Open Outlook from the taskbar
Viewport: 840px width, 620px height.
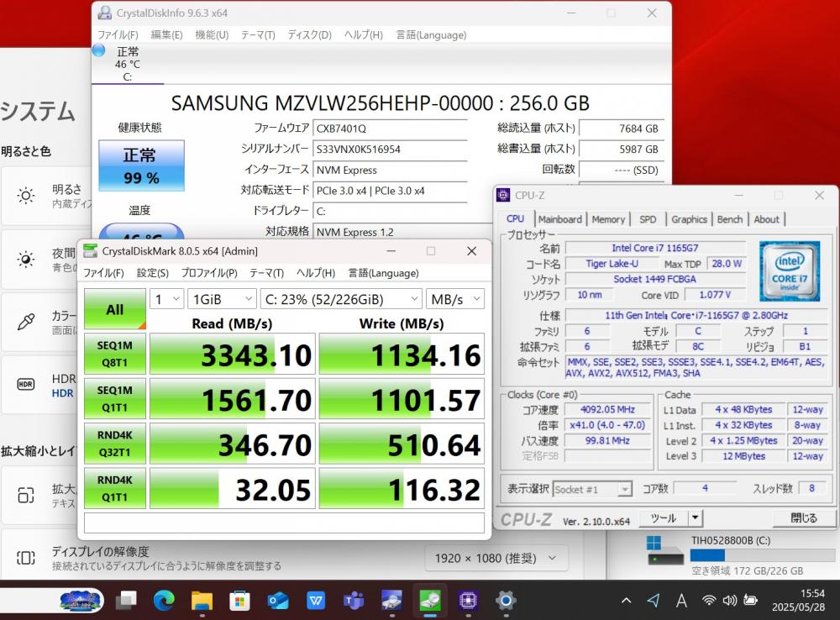point(278,601)
